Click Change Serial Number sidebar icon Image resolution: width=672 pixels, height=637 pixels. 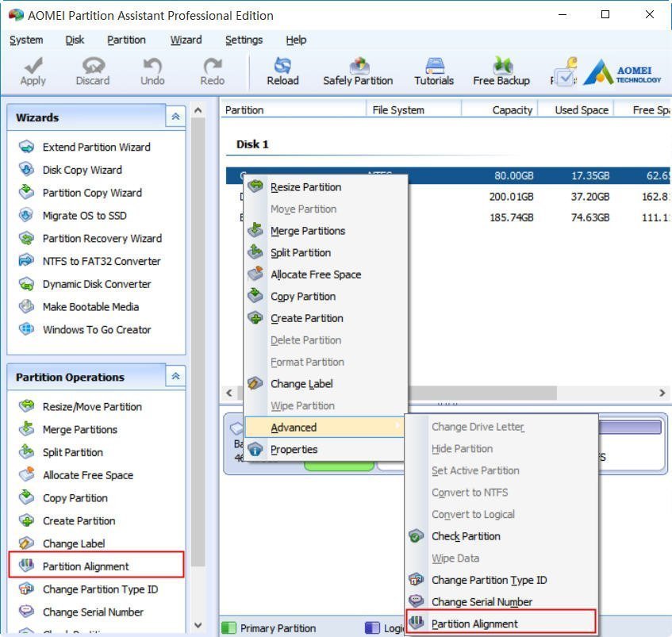tap(26, 612)
